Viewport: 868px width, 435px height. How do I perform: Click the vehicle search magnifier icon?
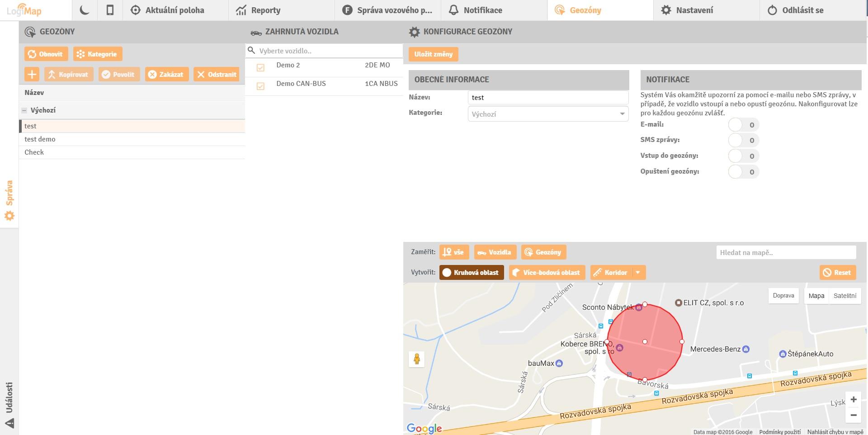(251, 50)
